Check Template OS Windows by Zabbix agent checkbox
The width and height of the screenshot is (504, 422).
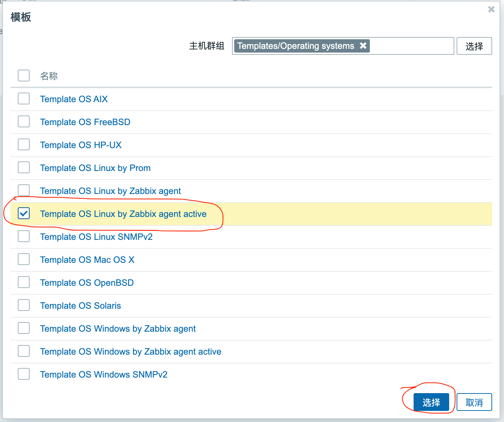coord(24,328)
